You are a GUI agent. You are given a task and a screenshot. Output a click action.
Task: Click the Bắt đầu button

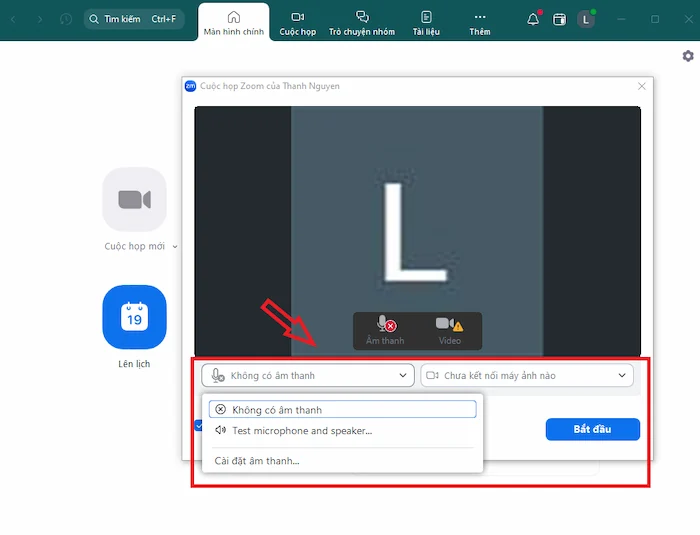pyautogui.click(x=592, y=429)
